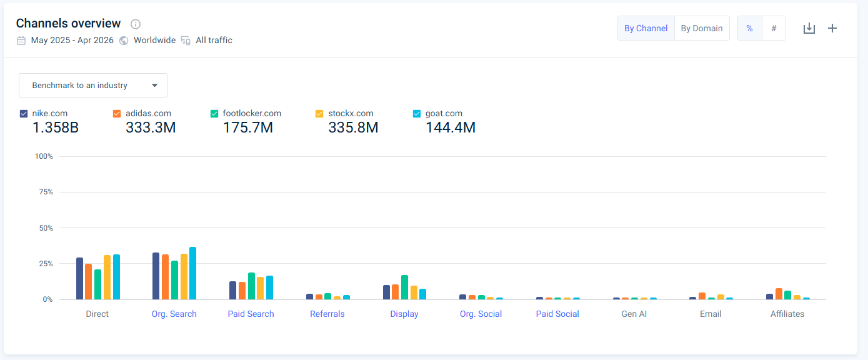
Task: Select the percent display toggle
Action: pyautogui.click(x=750, y=28)
